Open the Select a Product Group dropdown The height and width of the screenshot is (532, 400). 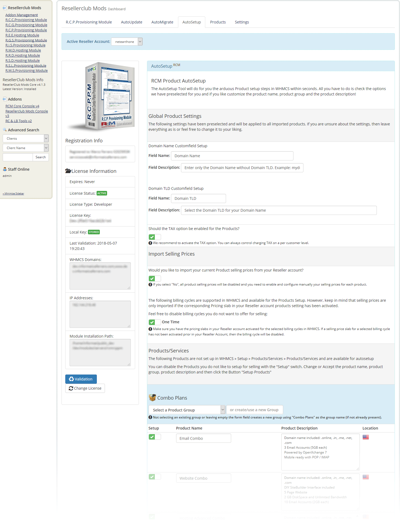(187, 410)
